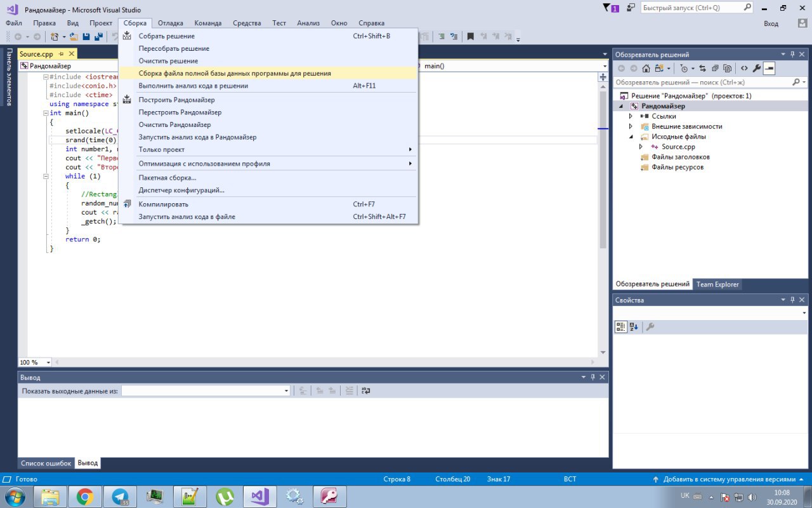The width and height of the screenshot is (812, 508).
Task: Click Добавить в систему управления версиями
Action: [x=729, y=479]
